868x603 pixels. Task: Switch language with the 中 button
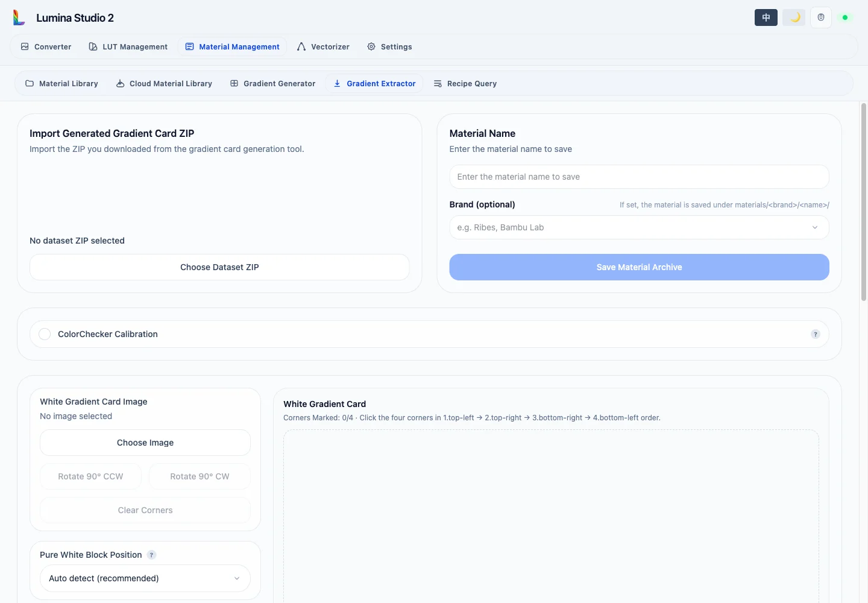[766, 17]
